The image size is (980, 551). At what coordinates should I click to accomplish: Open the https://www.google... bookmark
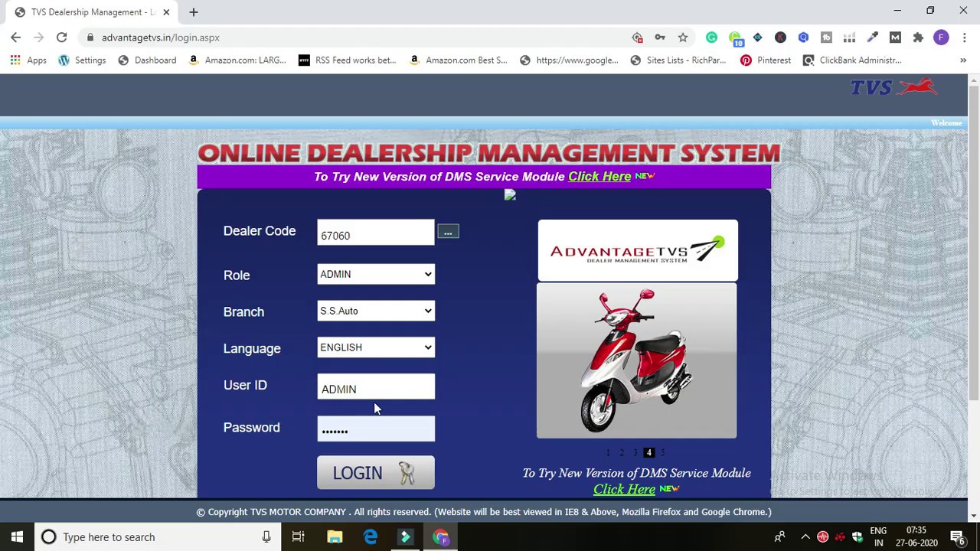pos(569,60)
